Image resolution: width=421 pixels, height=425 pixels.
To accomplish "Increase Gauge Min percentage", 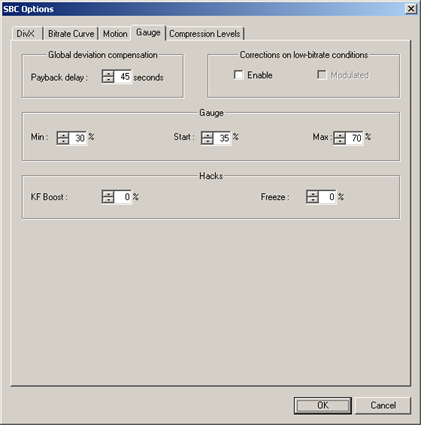I will tap(63, 135).
